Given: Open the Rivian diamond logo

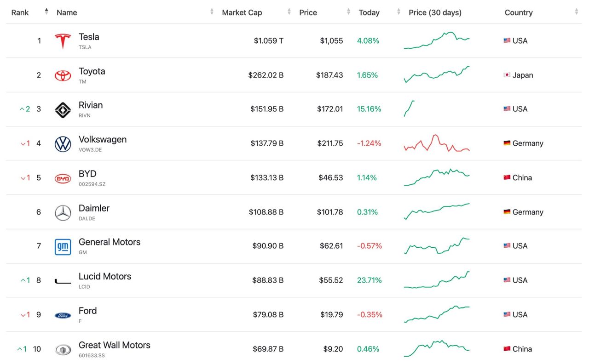Looking at the screenshot, I should point(63,110).
